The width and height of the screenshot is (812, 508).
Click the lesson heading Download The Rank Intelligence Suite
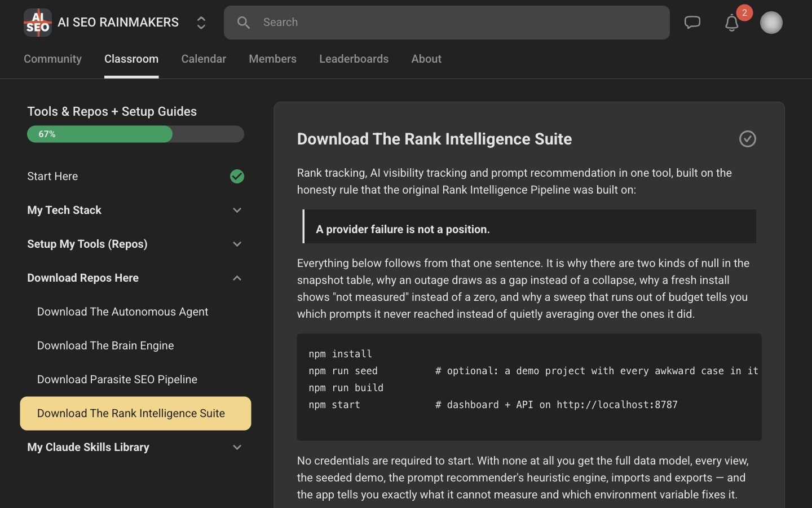coord(434,139)
